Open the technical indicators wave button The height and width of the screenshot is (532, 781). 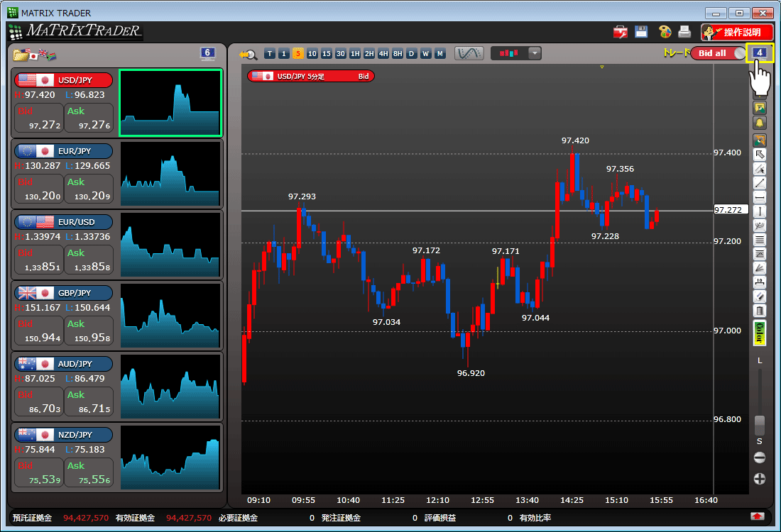pyautogui.click(x=469, y=53)
